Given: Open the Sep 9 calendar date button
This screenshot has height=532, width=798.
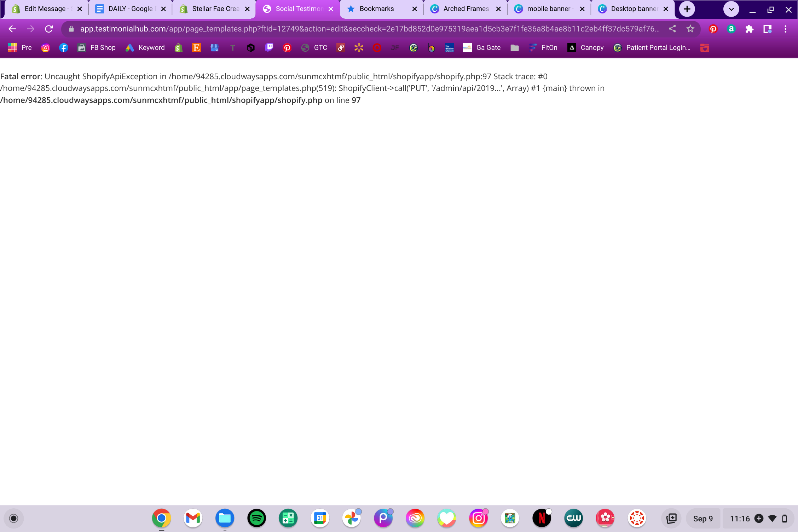Looking at the screenshot, I should point(702,519).
